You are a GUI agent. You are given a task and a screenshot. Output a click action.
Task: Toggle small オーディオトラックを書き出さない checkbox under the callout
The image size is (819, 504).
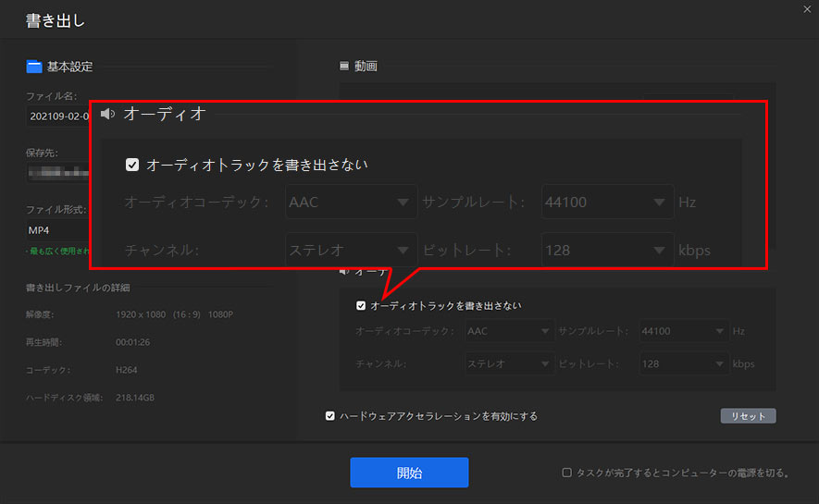tap(361, 306)
